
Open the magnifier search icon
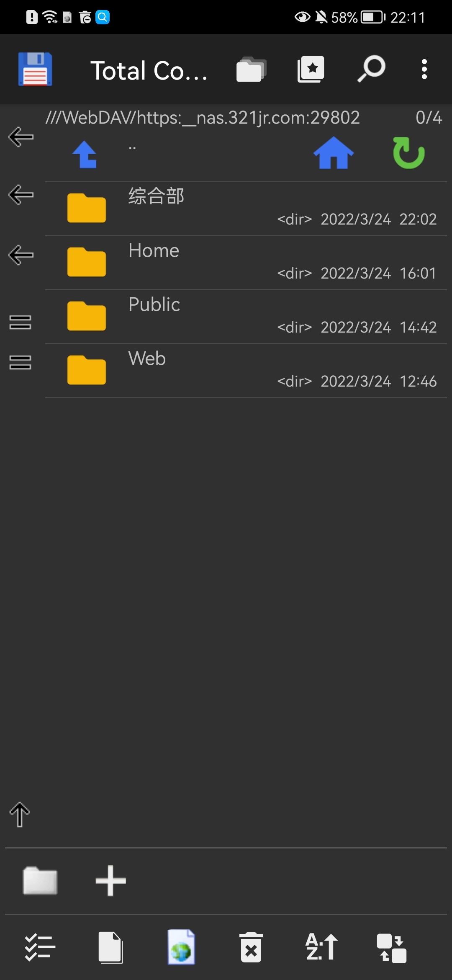pos(371,69)
